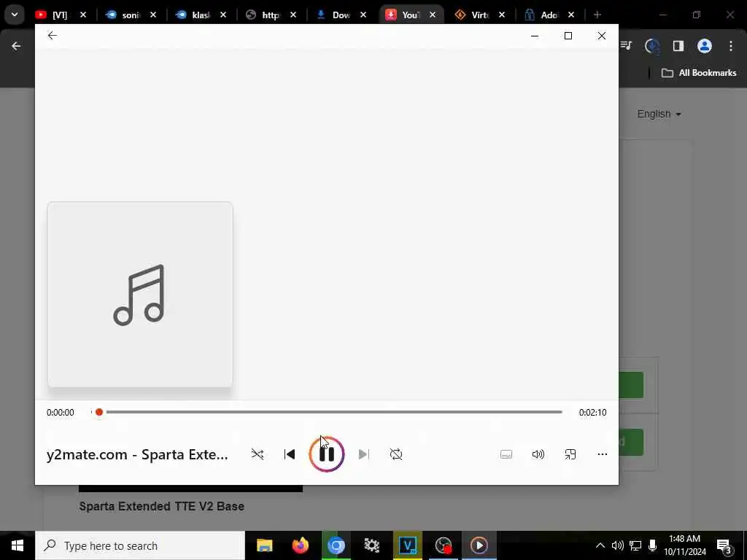
Task: Open system tray volume control
Action: coord(617,545)
